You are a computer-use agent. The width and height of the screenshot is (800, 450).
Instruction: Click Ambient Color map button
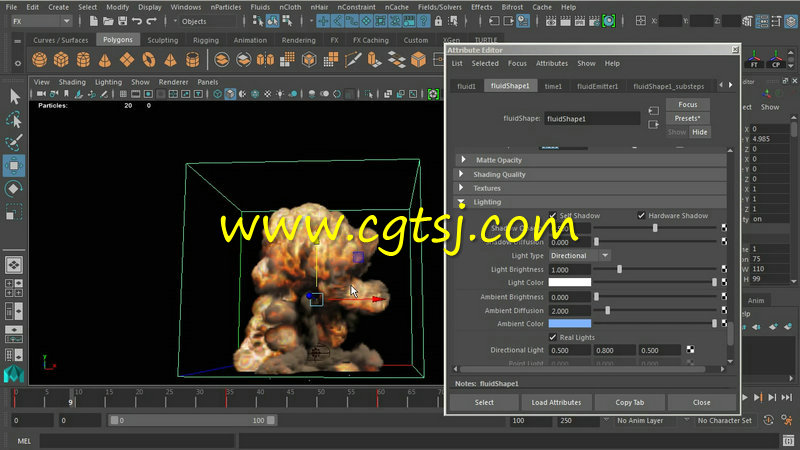click(724, 323)
